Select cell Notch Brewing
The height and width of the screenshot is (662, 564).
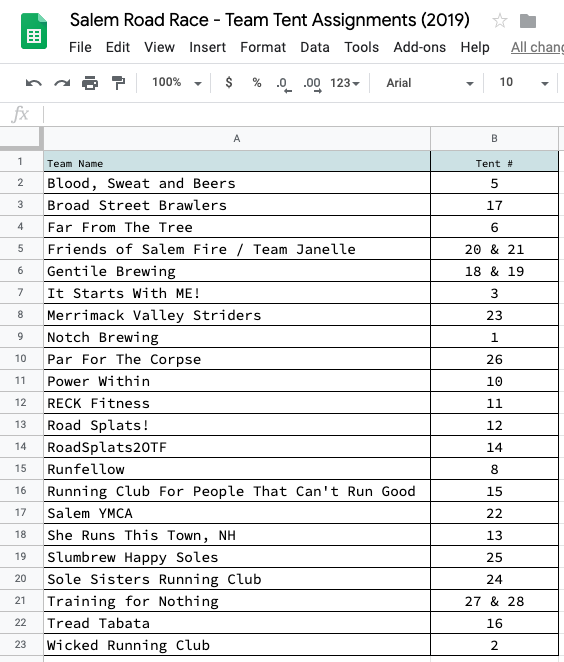237,336
